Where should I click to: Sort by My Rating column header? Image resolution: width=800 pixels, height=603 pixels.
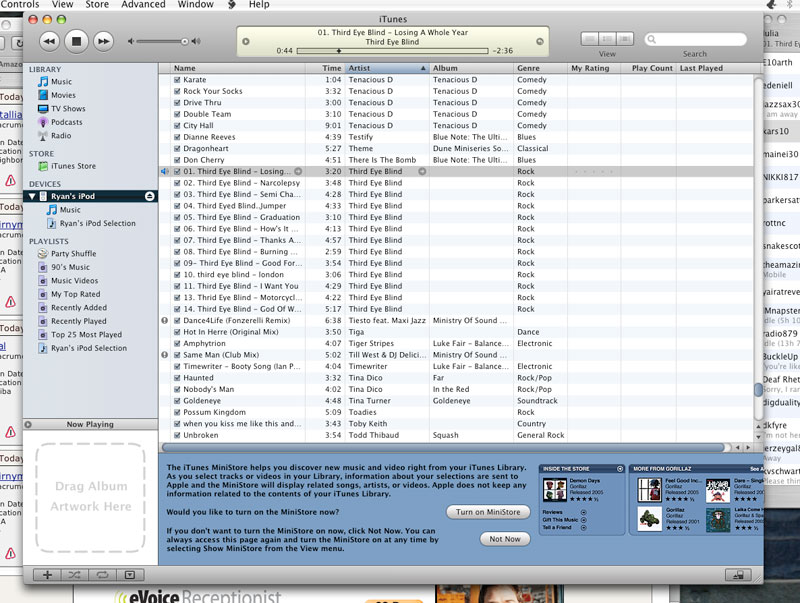594,68
